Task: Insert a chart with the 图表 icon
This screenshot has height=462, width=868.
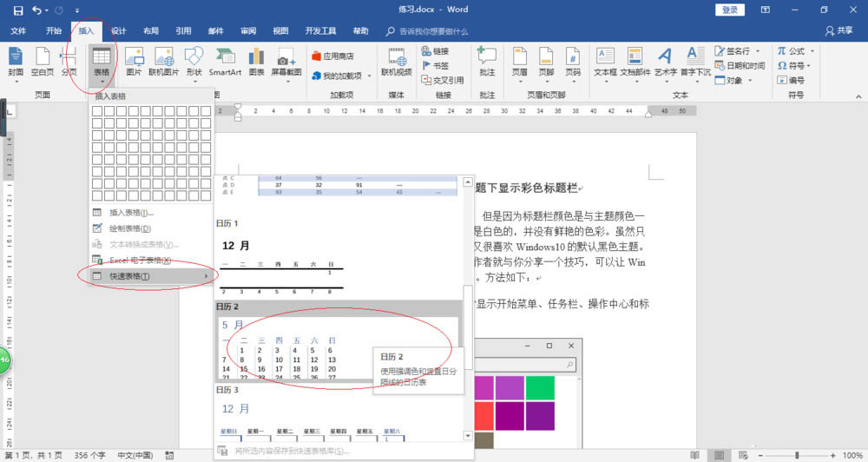Action: (256, 59)
